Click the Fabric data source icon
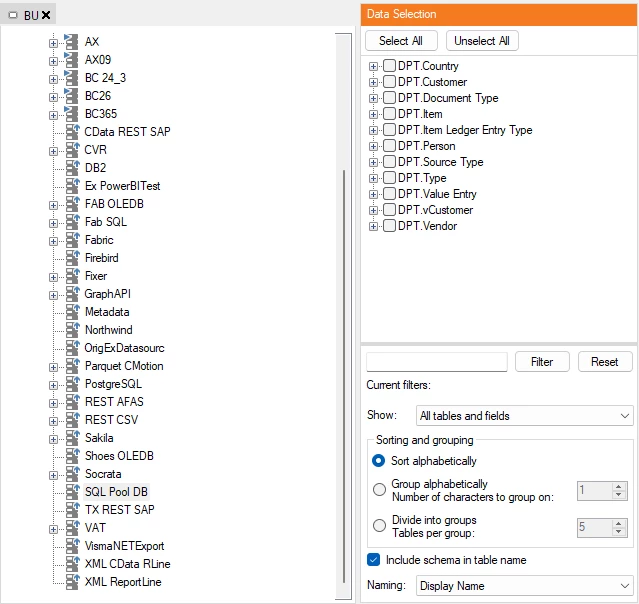The image size is (639, 604). [x=73, y=240]
